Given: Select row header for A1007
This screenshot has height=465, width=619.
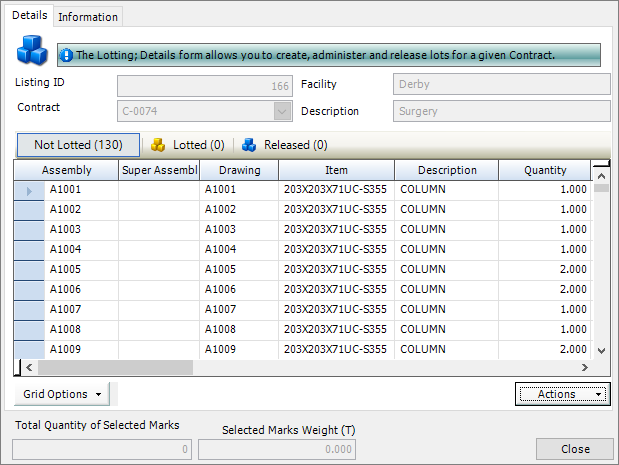Looking at the screenshot, I should tap(28, 309).
